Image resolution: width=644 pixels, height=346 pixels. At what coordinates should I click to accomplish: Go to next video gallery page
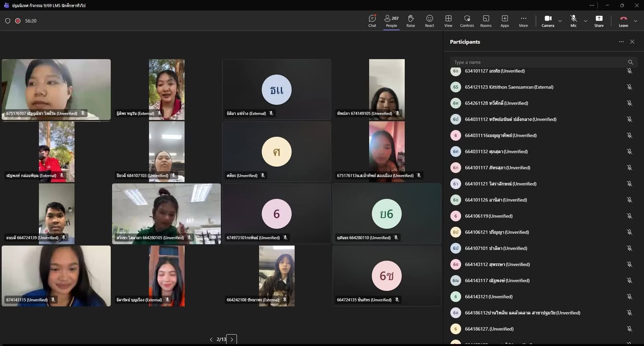tap(231, 339)
